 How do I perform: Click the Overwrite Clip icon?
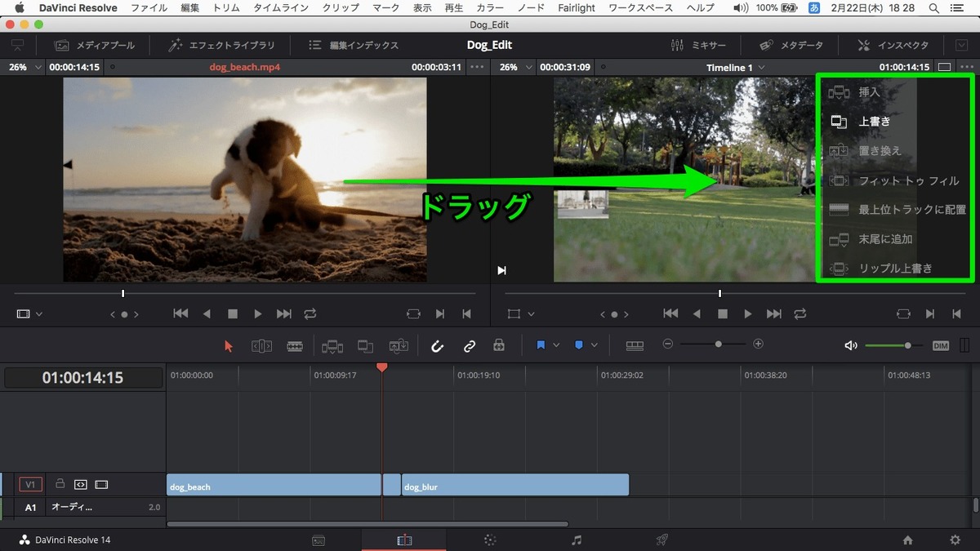coord(365,344)
